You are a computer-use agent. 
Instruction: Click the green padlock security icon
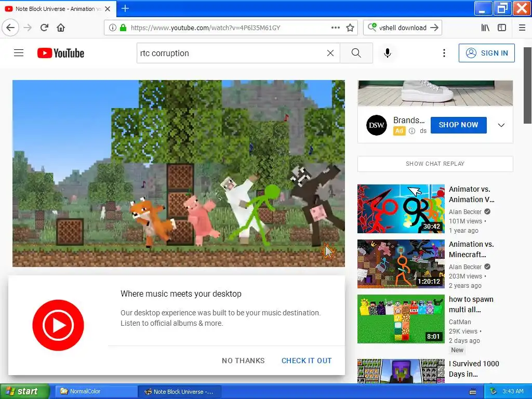pos(123,28)
